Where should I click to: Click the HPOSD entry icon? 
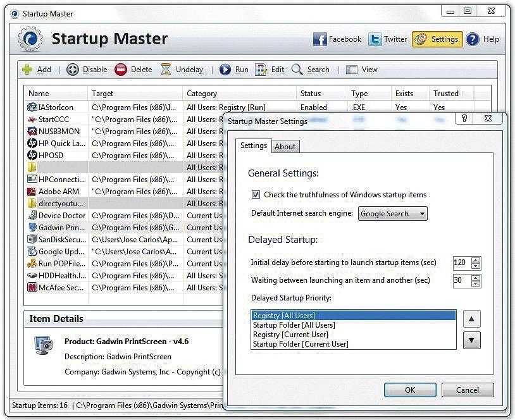(32, 155)
